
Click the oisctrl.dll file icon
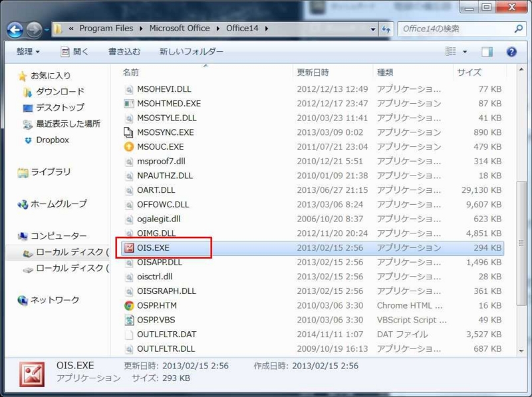click(129, 277)
